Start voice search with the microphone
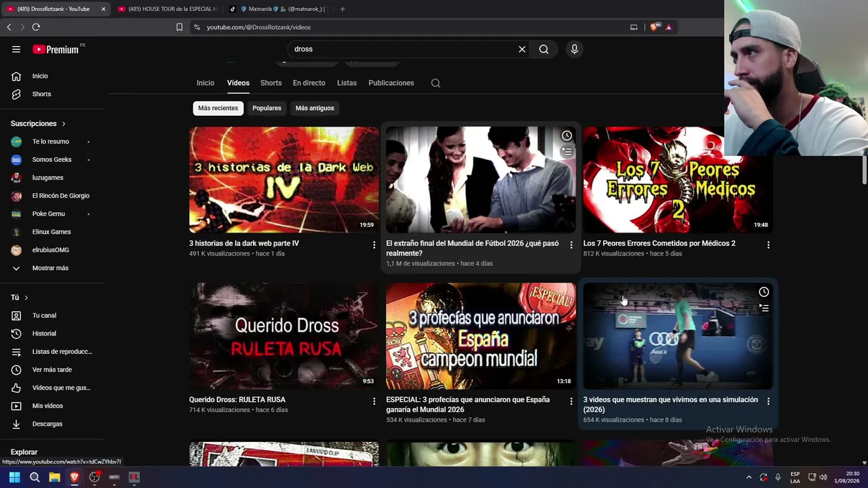Screen dimensions: 868x488 click(x=574, y=49)
